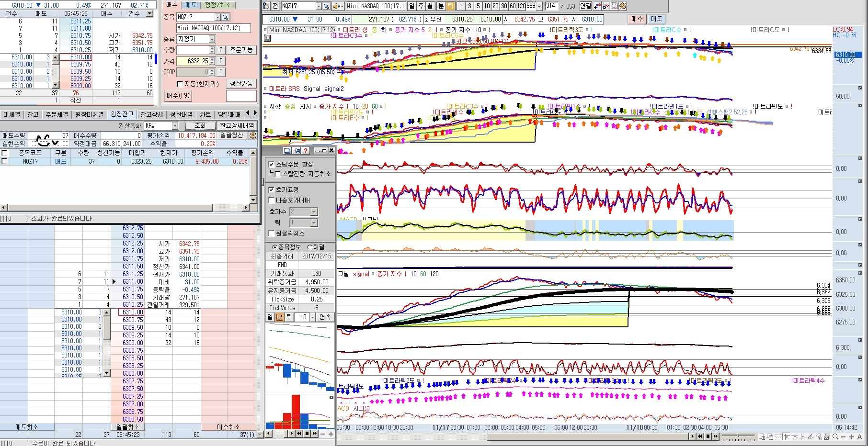Viewport: 868px width, 446px height.
Task: Click the indicator line chart icon in chart toolbar
Action: point(606,6)
